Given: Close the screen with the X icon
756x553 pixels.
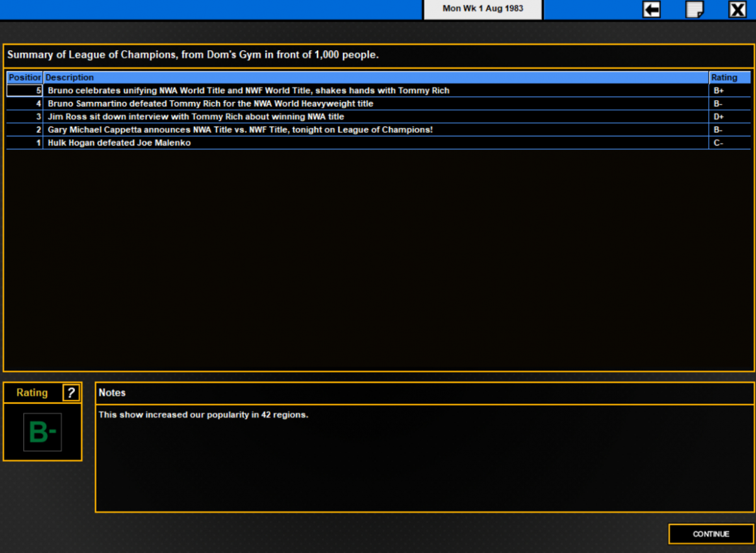Looking at the screenshot, I should point(738,9).
